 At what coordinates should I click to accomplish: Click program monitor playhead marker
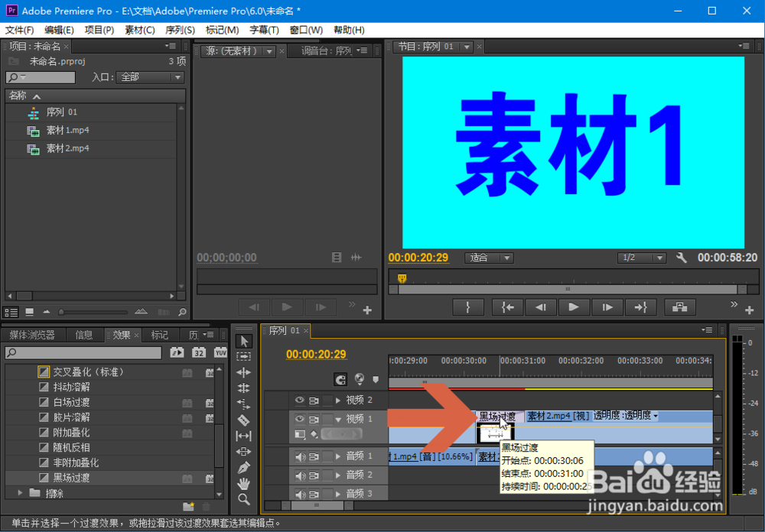tap(402, 278)
